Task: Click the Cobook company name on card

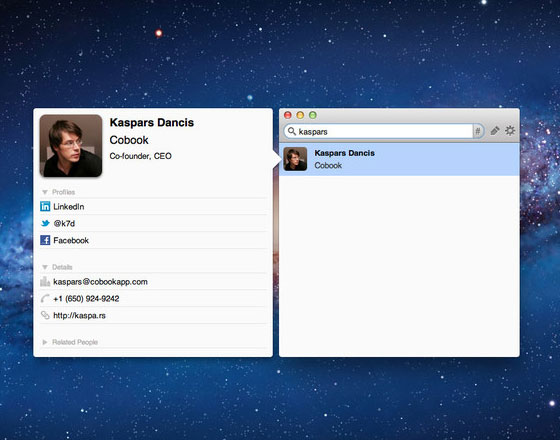Action: pos(129,140)
